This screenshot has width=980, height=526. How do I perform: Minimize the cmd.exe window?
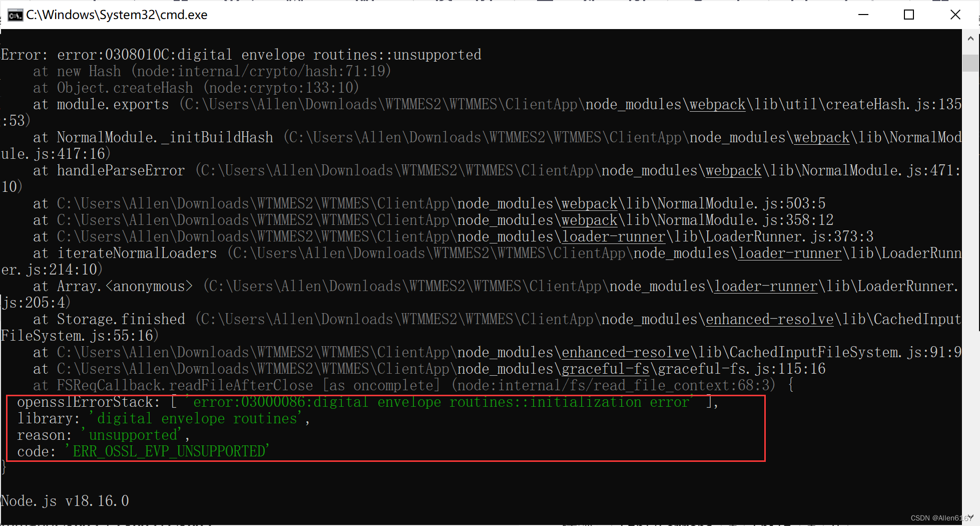[x=863, y=15]
